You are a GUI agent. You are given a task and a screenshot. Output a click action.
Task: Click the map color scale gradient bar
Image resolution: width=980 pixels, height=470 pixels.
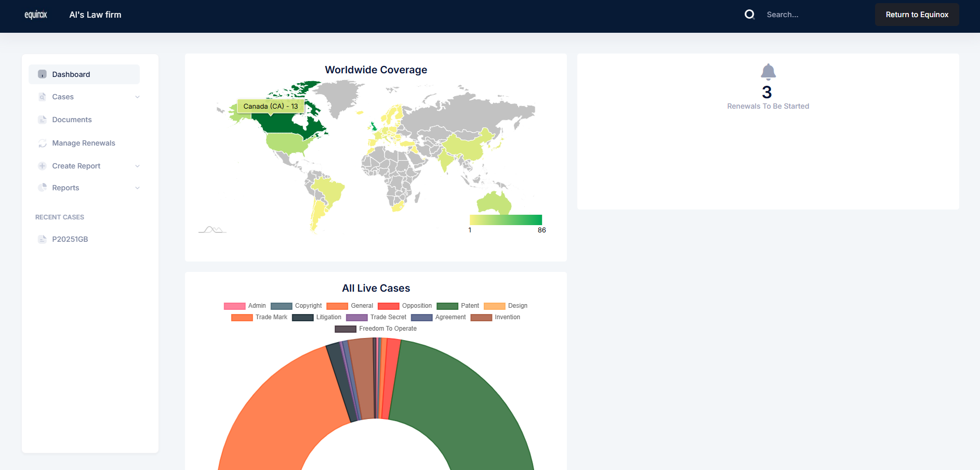click(x=506, y=220)
